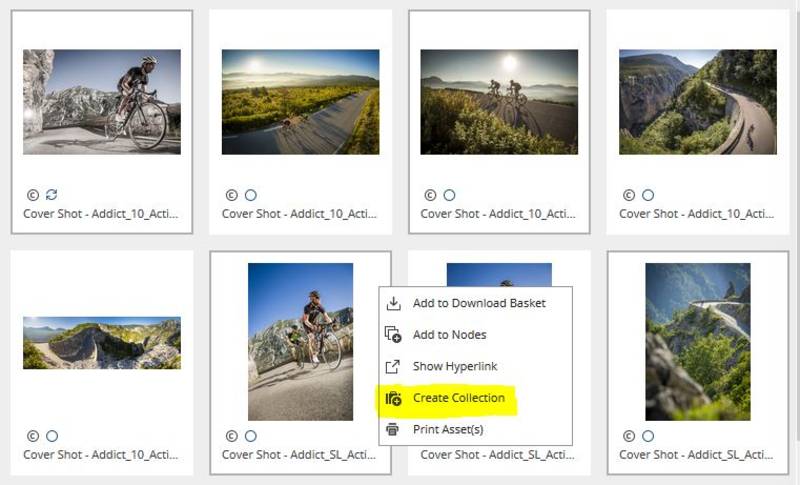This screenshot has width=800, height=485.
Task: Toggle the circle selector under the empty sunny road photo
Action: pos(251,195)
